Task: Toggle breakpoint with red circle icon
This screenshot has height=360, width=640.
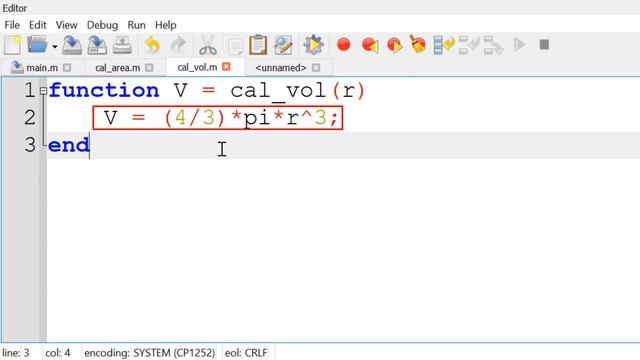Action: coord(344,44)
